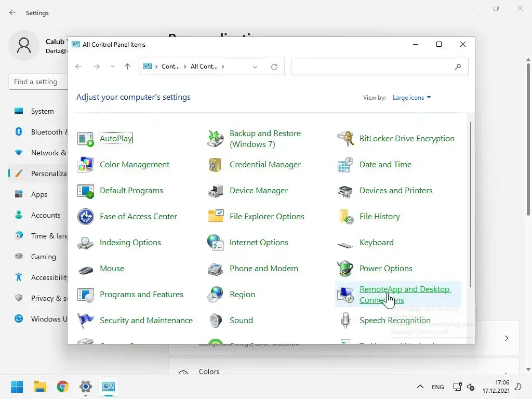Screen dimensions: 532x399
Task: Open RemoteApp and Desktop Connections icon
Action: coord(345,295)
